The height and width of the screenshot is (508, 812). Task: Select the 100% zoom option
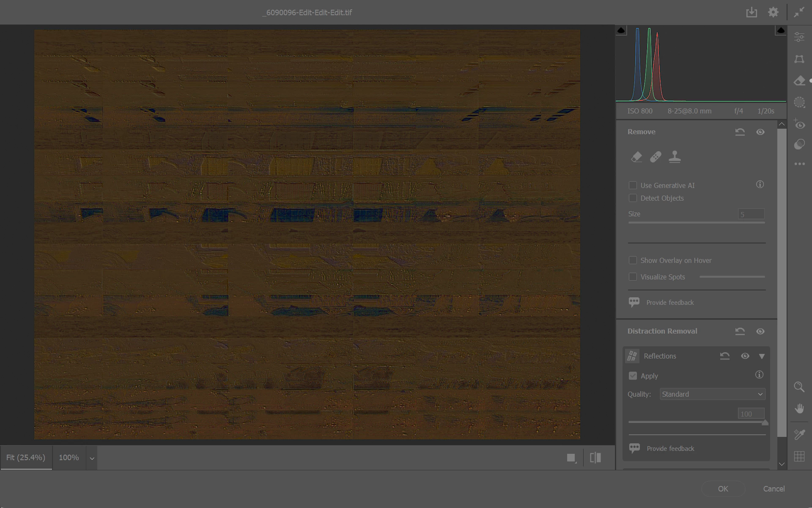pyautogui.click(x=69, y=458)
